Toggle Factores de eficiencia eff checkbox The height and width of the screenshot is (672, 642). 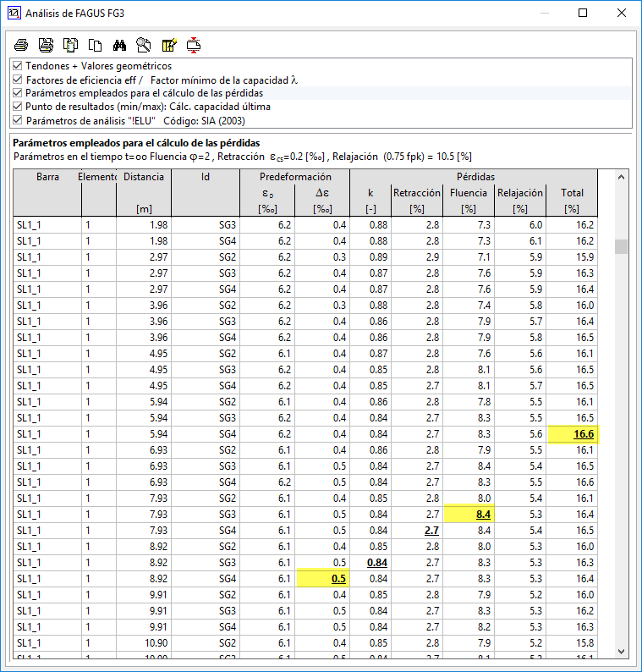tap(18, 80)
